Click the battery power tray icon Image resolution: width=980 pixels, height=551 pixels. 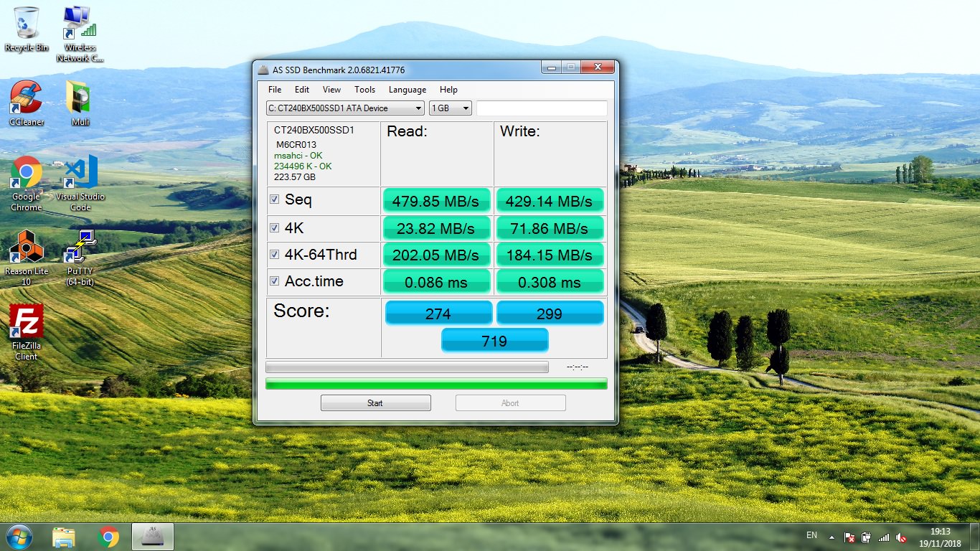coord(867,537)
